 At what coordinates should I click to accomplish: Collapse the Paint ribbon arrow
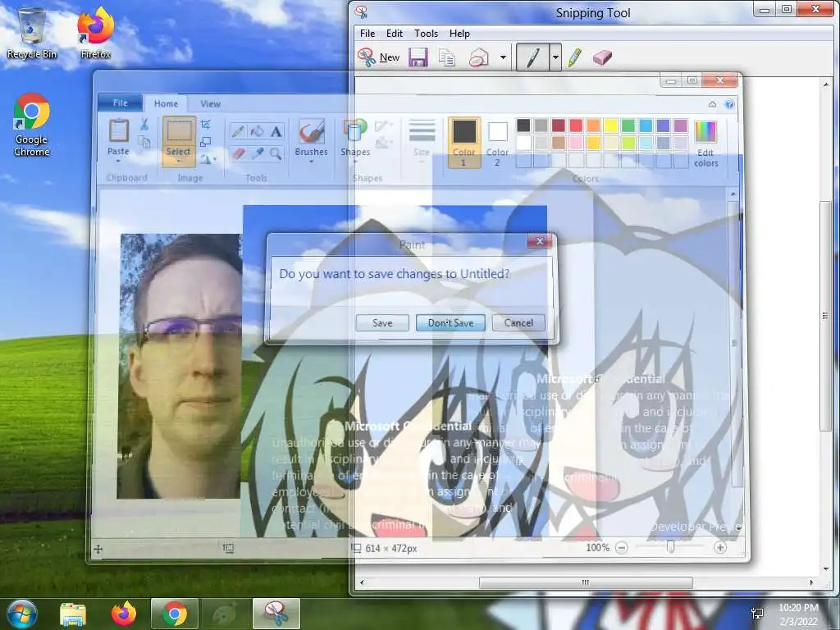pos(712,104)
